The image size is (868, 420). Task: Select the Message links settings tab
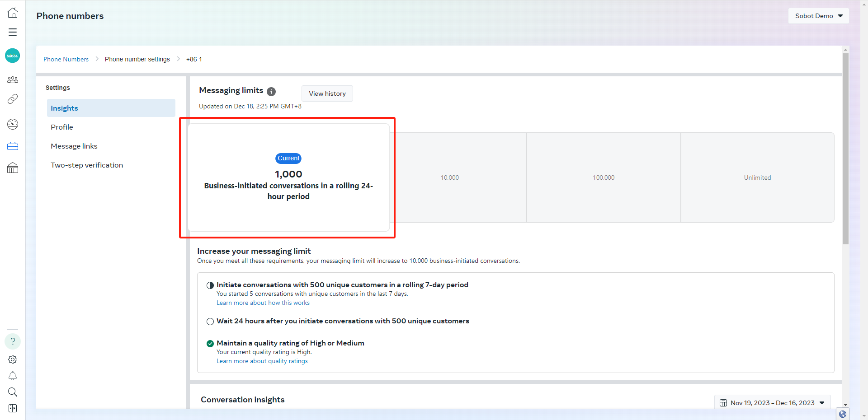click(111, 146)
